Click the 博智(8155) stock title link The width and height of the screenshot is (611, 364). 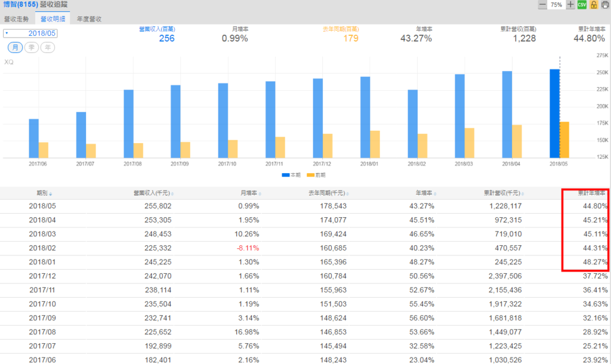[x=21, y=5]
